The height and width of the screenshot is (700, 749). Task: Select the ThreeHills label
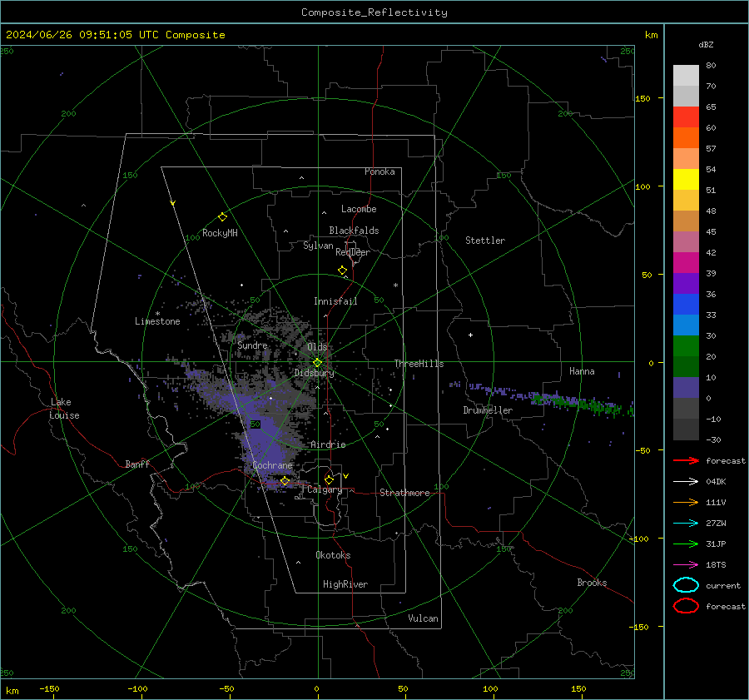(419, 364)
